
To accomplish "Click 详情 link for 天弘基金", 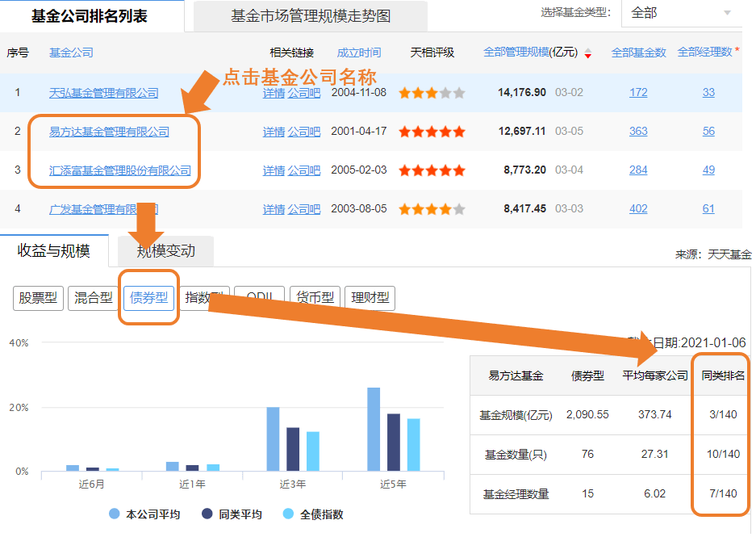I will click(x=274, y=93).
